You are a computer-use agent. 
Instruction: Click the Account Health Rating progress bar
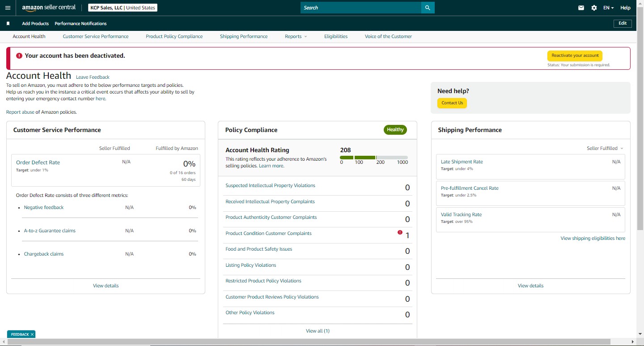[x=374, y=158]
